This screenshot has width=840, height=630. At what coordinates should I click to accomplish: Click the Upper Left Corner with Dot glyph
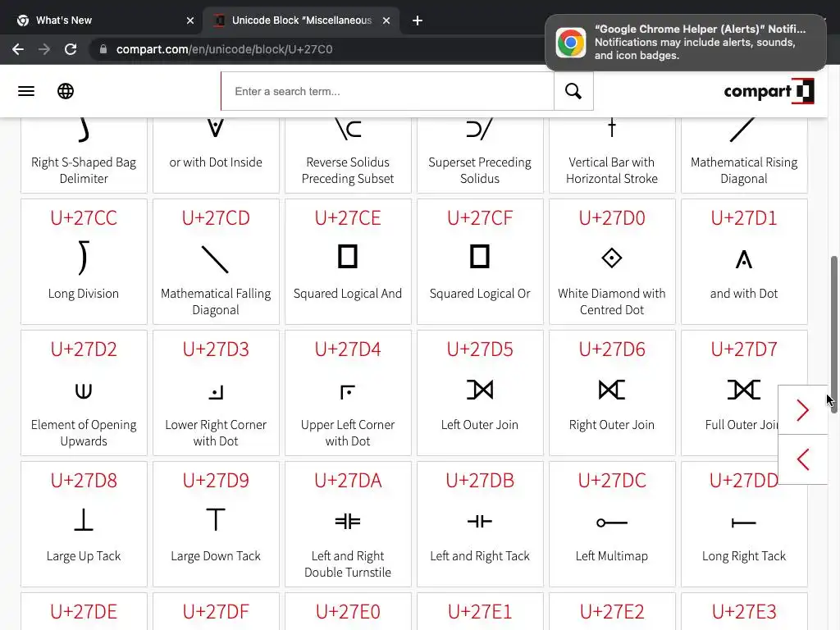click(348, 393)
